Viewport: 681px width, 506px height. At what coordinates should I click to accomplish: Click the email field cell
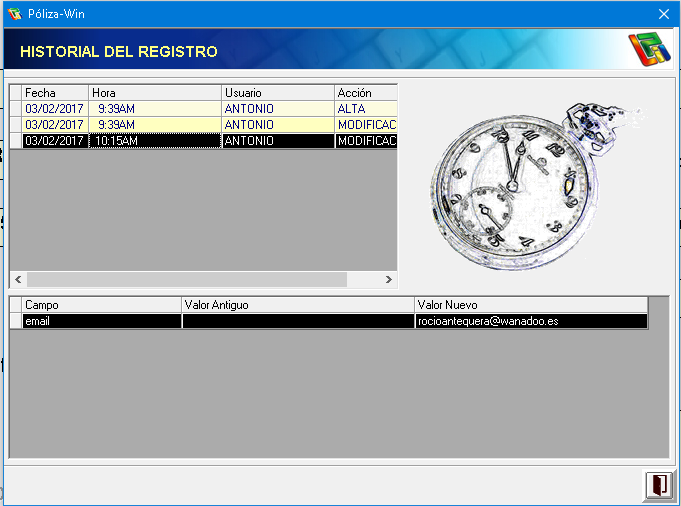point(102,321)
